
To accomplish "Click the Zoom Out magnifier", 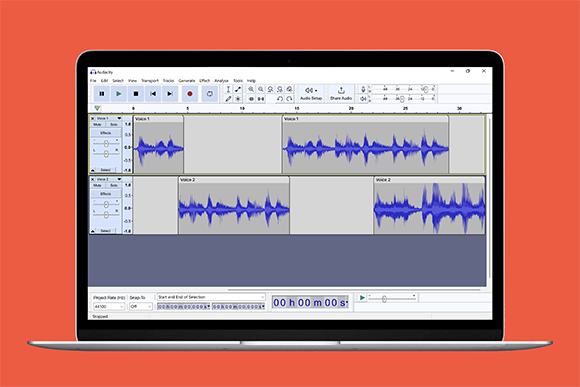I will 261,89.
